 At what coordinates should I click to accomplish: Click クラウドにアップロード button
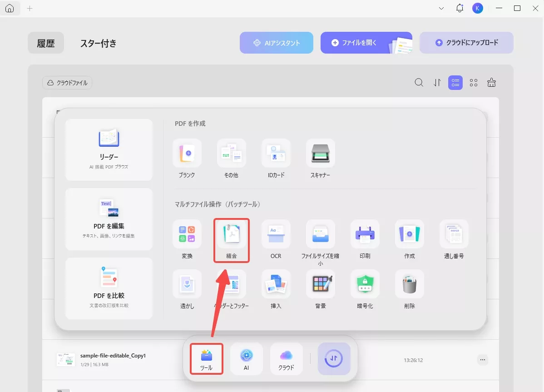(467, 43)
